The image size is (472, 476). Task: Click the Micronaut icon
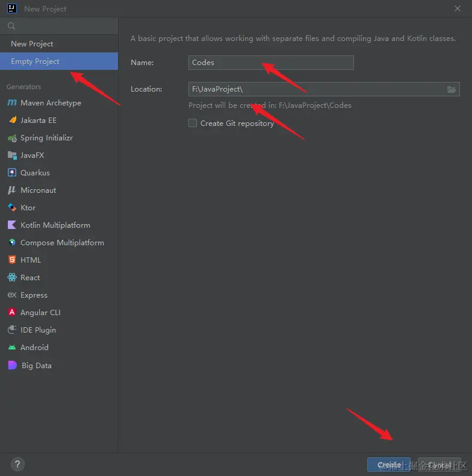pos(12,190)
